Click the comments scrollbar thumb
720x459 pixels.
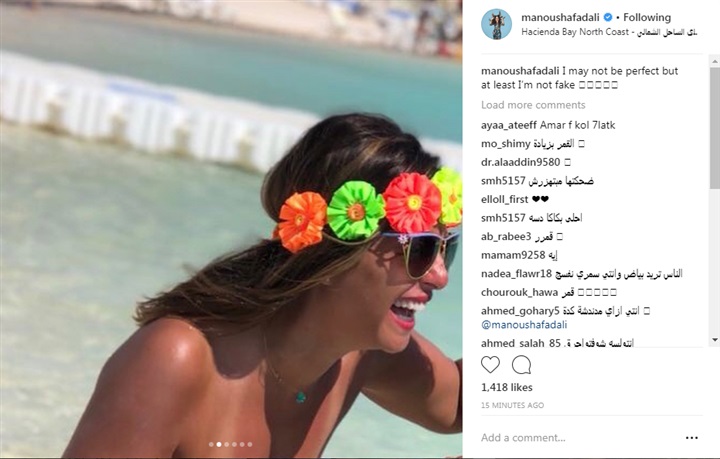714,128
